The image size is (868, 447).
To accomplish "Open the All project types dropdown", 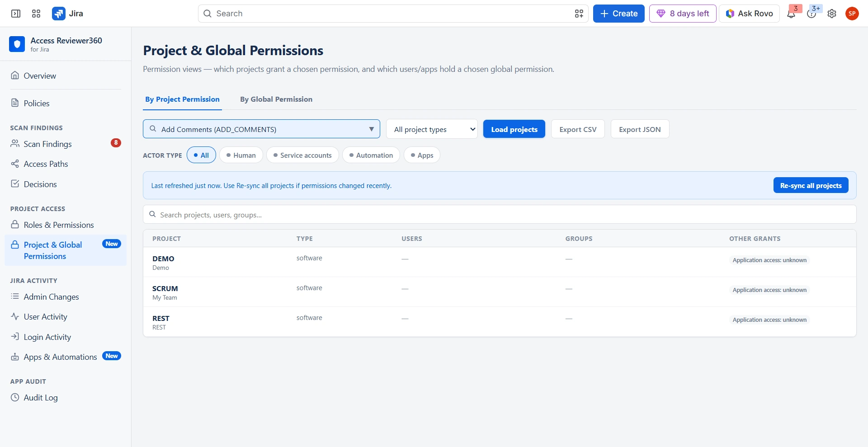I will (x=432, y=129).
